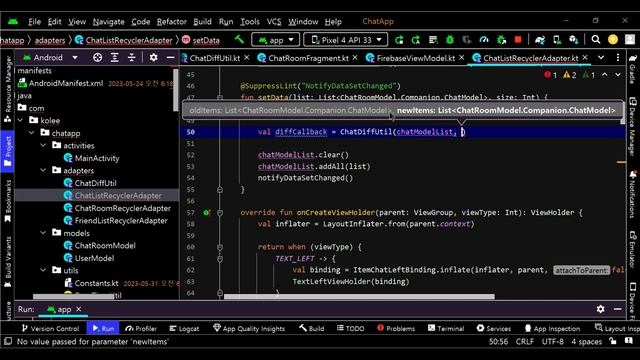640x360 pixels.
Task: Click the red error count indicator in editor
Action: pos(551,75)
